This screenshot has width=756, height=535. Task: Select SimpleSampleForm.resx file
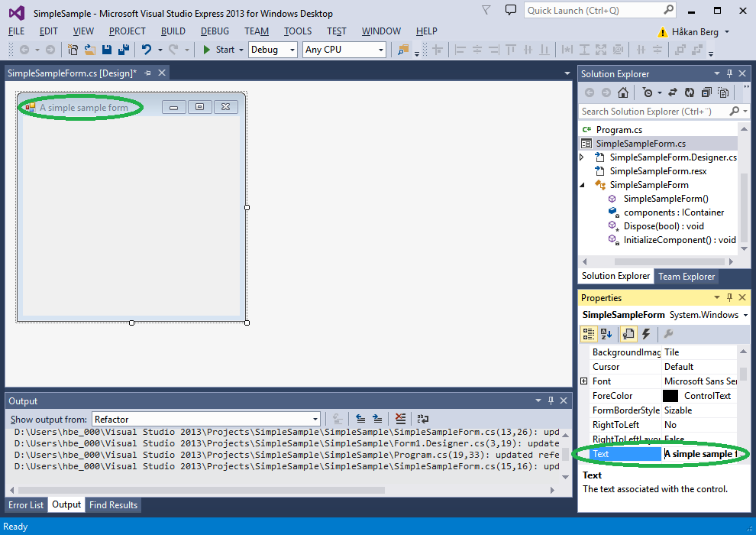click(658, 171)
